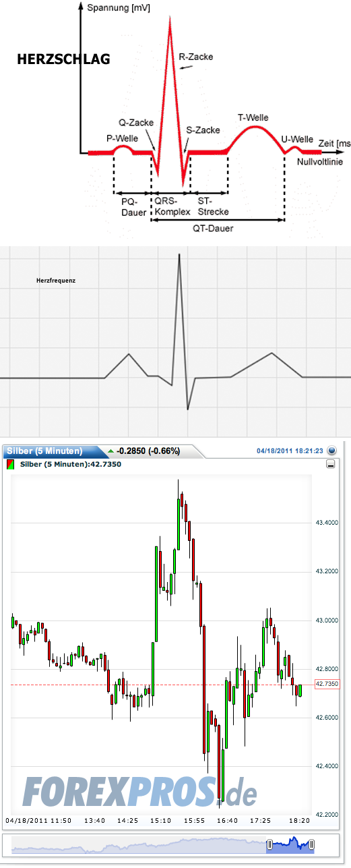Viewport: 351px width, 868px height.
Task: Click the P-Welle label
Action: click(x=123, y=138)
